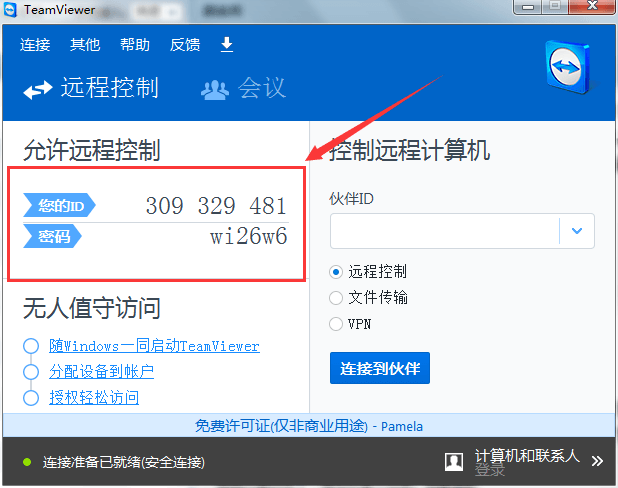Select the ID number 309 329 481
Screen dimensions: 618x488
[x=216, y=205]
